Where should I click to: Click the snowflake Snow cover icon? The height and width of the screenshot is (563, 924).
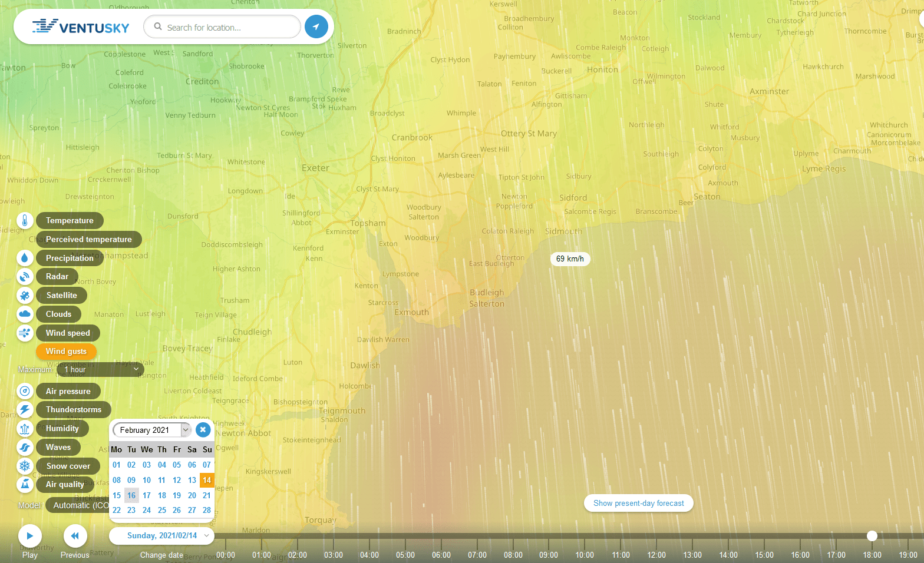(x=25, y=466)
